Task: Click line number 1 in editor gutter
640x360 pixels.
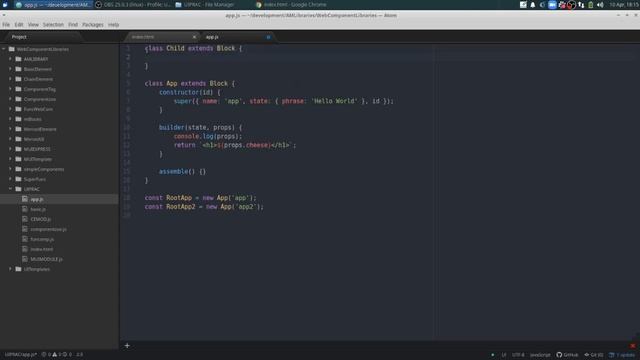Action: pyautogui.click(x=128, y=48)
